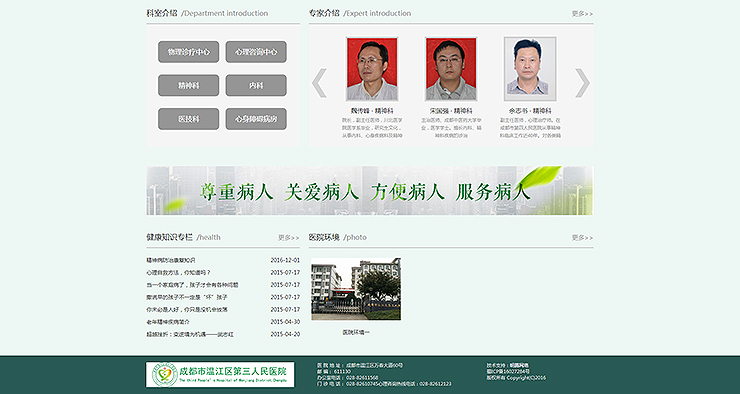Open the health article dated 2015-04-30

[x=168, y=322]
